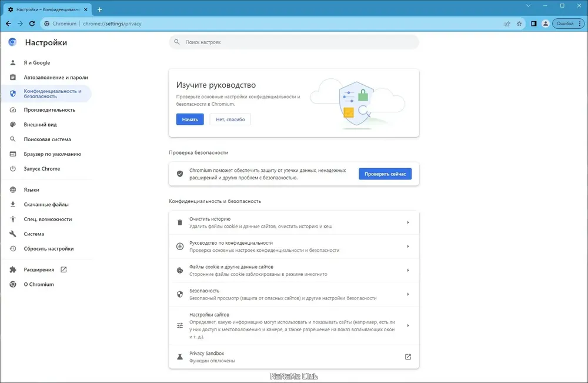The width and height of the screenshot is (588, 383).
Task: Click the Проверить сейчас button
Action: (385, 174)
